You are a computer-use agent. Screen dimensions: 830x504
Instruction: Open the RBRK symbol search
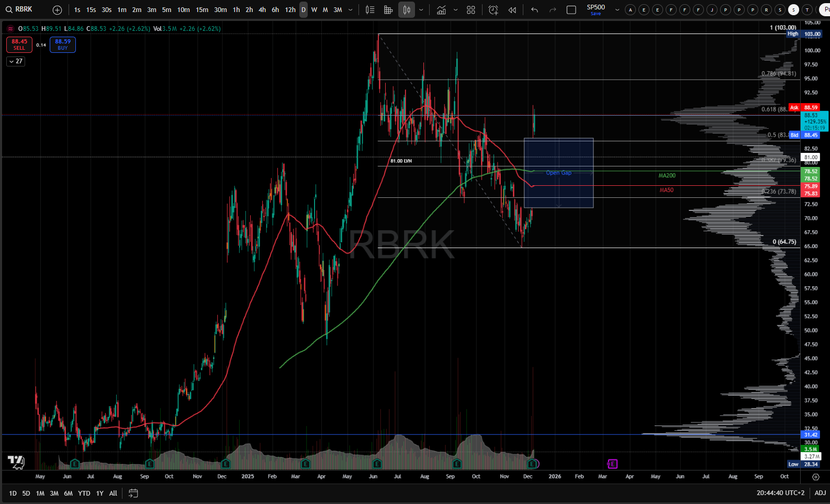point(21,9)
